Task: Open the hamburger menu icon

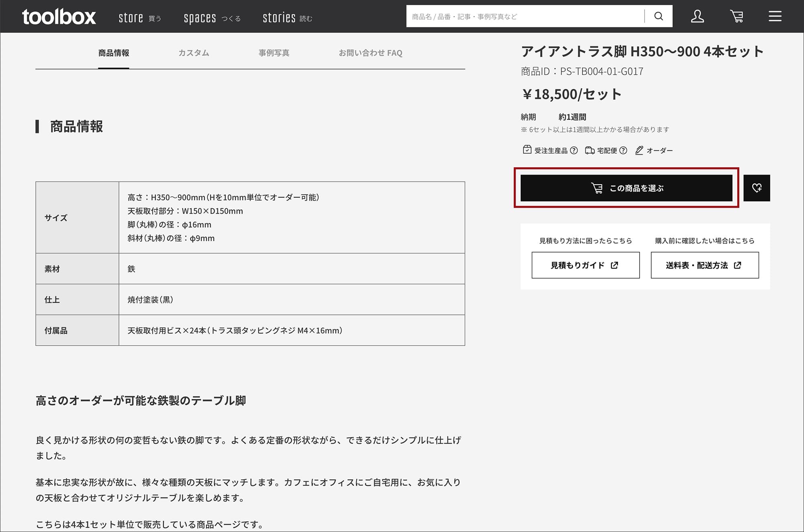Action: coord(775,16)
